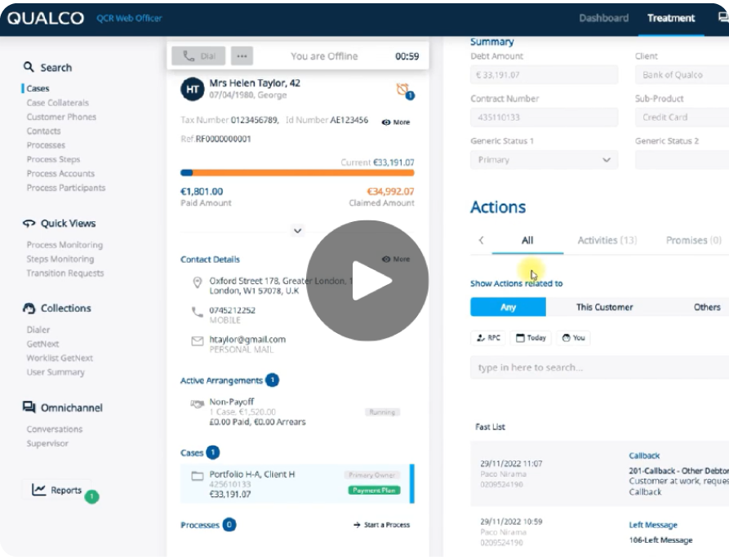Collapse the debtor summary with the chevron
Screen dimensions: 729x560
point(297,231)
